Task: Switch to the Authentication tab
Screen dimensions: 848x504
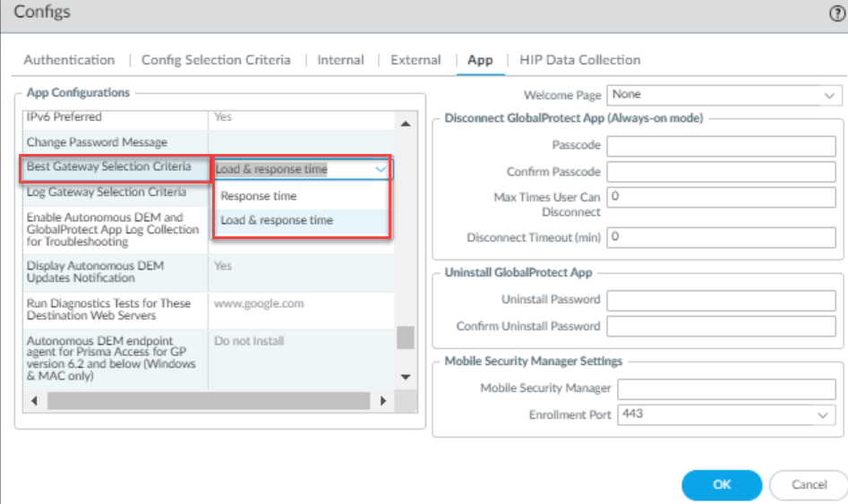Action: pos(69,60)
